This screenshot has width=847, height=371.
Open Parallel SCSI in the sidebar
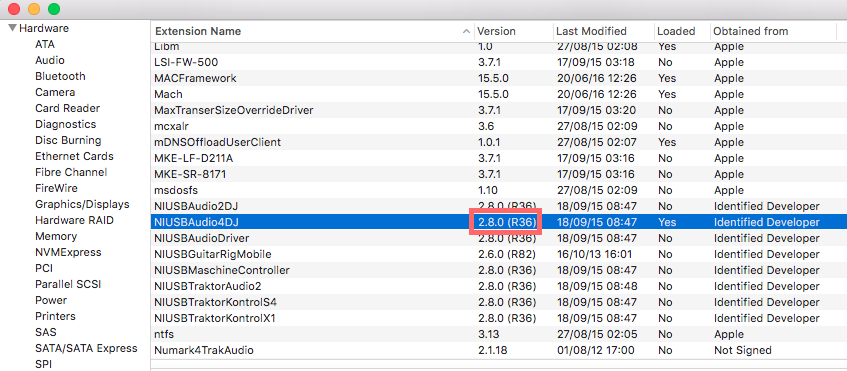tap(68, 284)
